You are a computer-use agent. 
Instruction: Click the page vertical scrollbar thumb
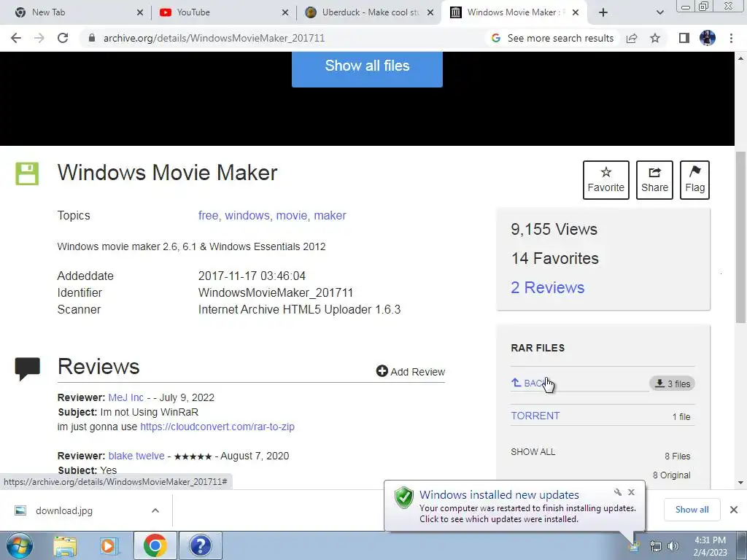click(741, 237)
